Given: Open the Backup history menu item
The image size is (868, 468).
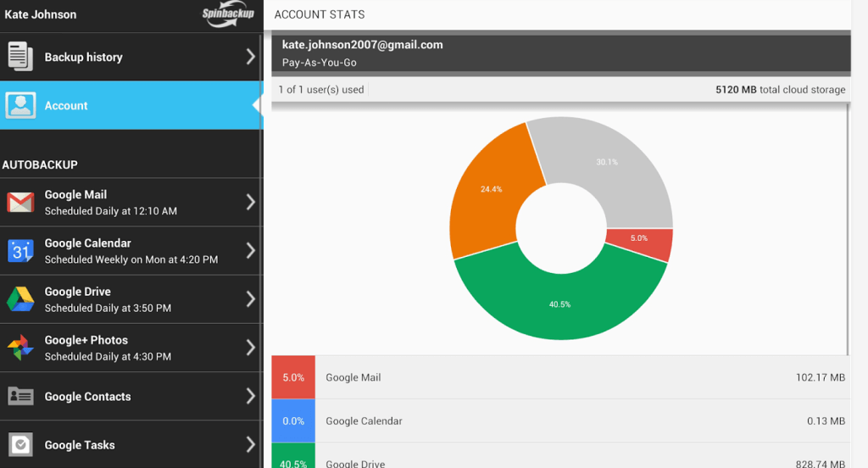Looking at the screenshot, I should pyautogui.click(x=131, y=57).
